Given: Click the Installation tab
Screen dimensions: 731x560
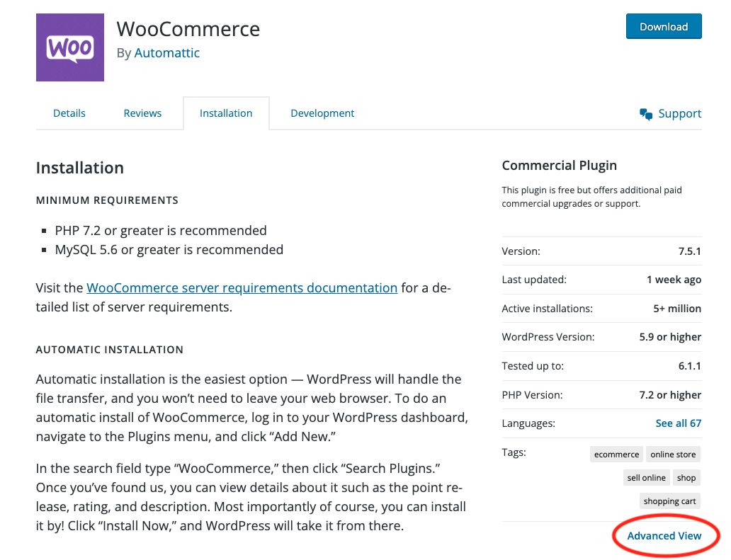Looking at the screenshot, I should point(226,113).
